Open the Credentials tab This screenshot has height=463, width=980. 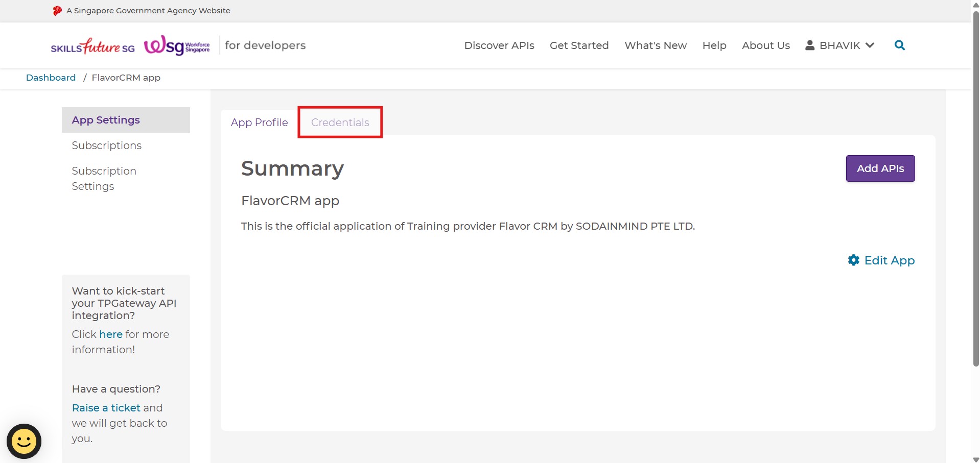click(340, 123)
